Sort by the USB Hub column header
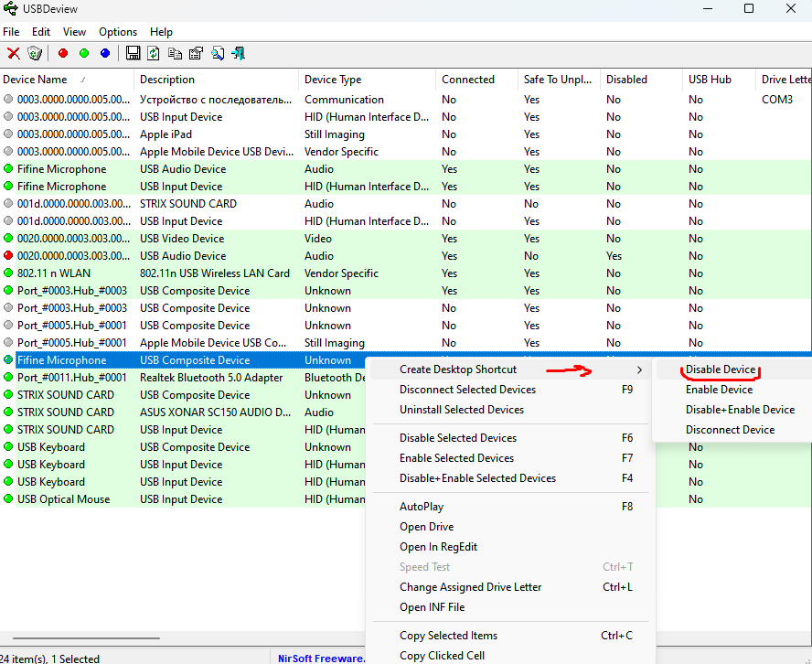The width and height of the screenshot is (812, 664). coord(719,80)
